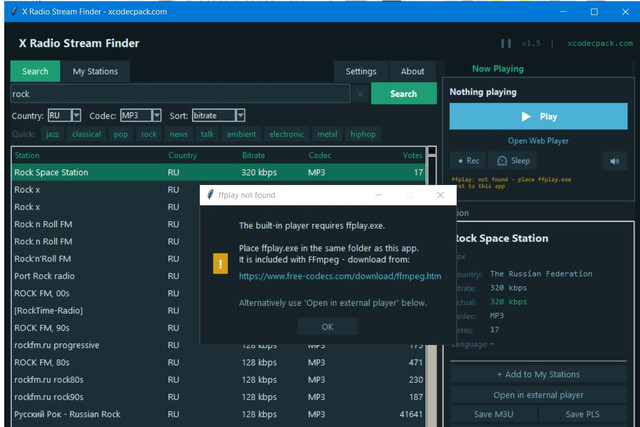Open the Sleep timer
Image resolution: width=640 pixels, height=427 pixels.
pos(513,161)
